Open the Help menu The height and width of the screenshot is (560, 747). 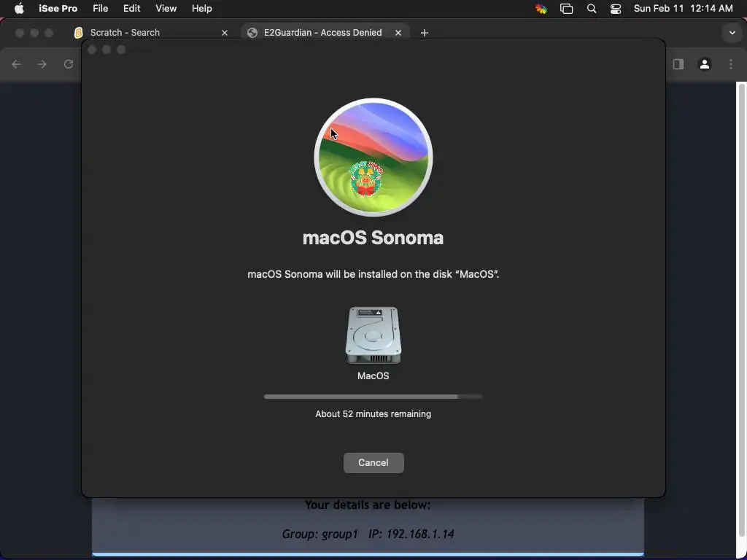[x=201, y=9]
